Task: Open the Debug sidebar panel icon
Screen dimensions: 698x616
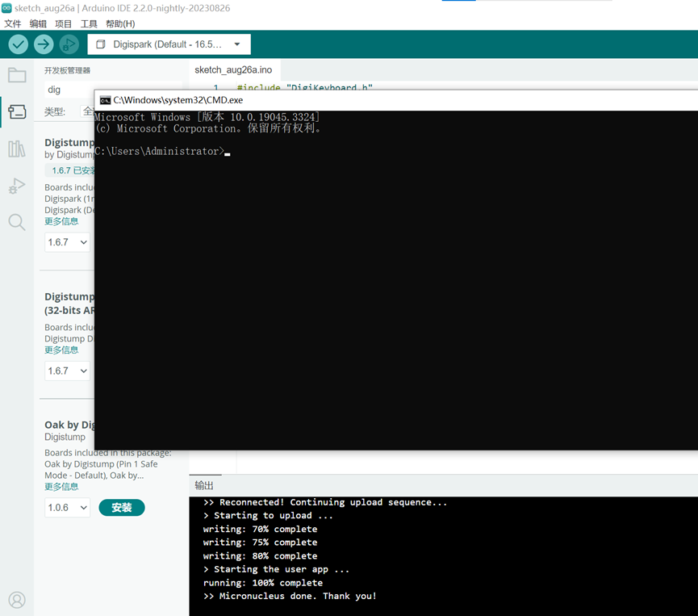Action: pyautogui.click(x=17, y=186)
